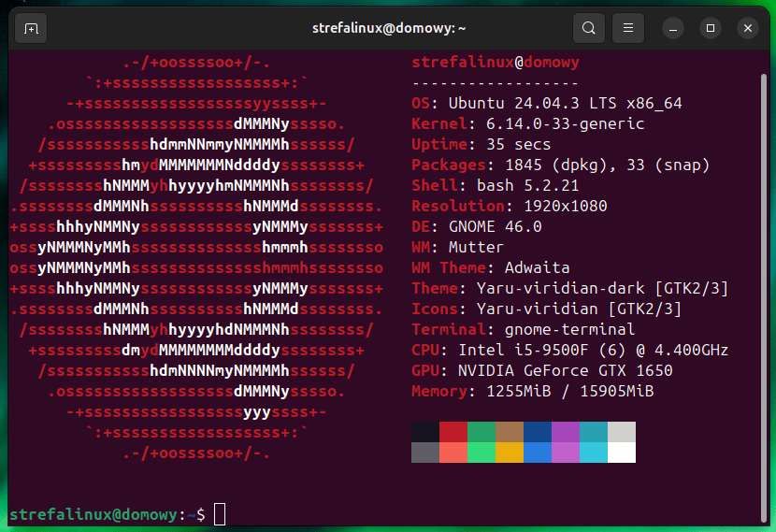Click the dark blue swatch in top row
Image resolution: width=776 pixels, height=532 pixels.
point(537,432)
